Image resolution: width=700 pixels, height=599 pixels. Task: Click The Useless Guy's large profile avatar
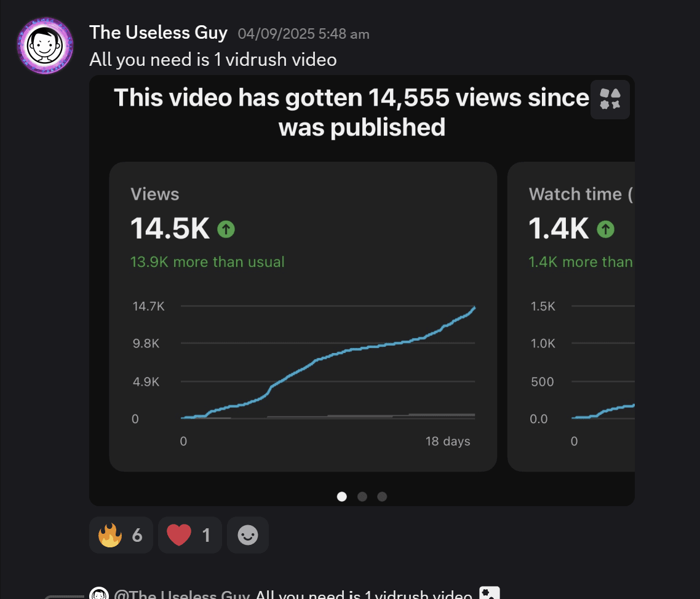tap(45, 46)
